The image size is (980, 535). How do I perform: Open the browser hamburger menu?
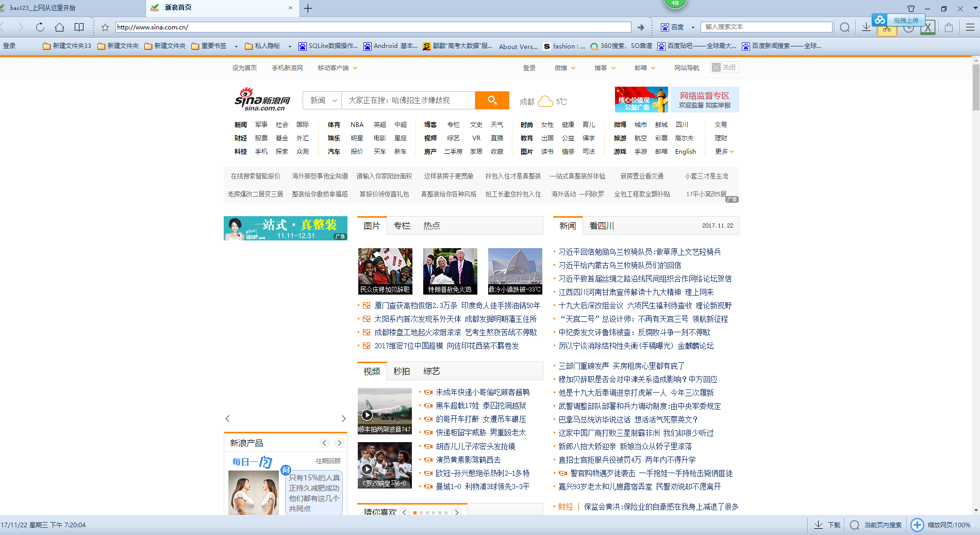[970, 27]
